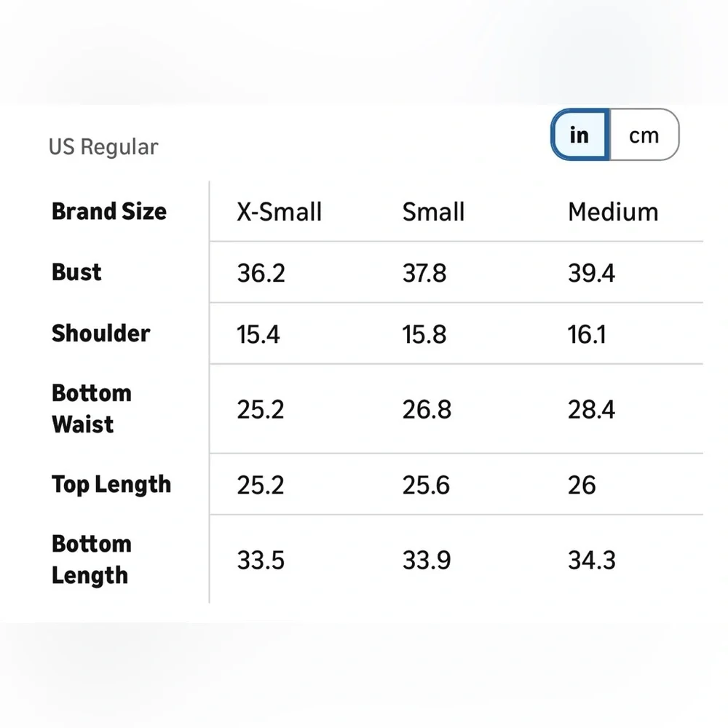Switch units to inches with the in toggle
Screen dimensions: 728x728
tap(579, 135)
